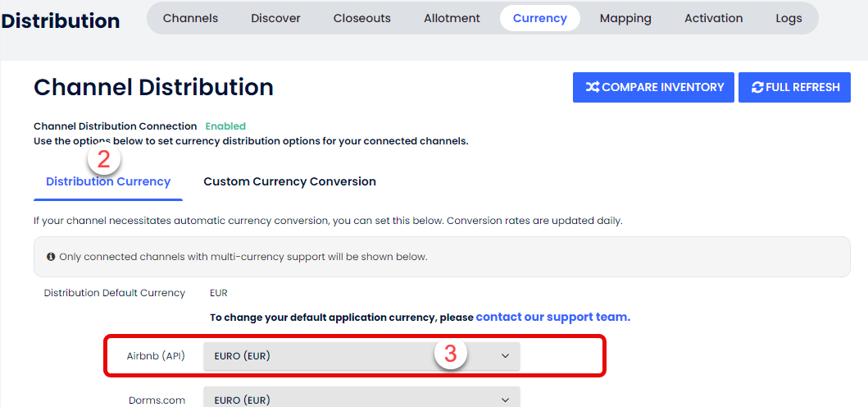Select the Allotment tab
Screen dimensions: 868x407
(452, 18)
